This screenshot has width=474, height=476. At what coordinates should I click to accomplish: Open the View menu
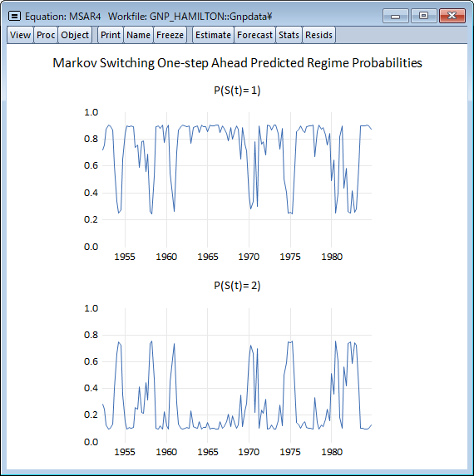[20, 35]
